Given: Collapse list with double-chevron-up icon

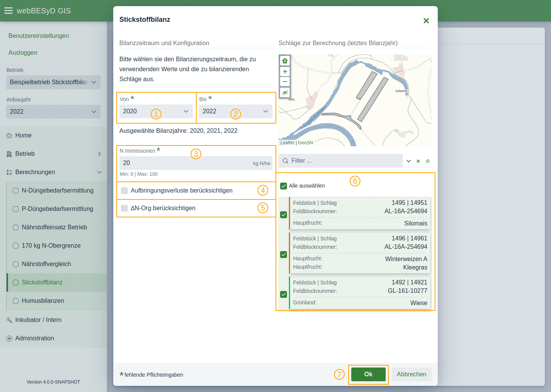Looking at the screenshot, I should 428,161.
